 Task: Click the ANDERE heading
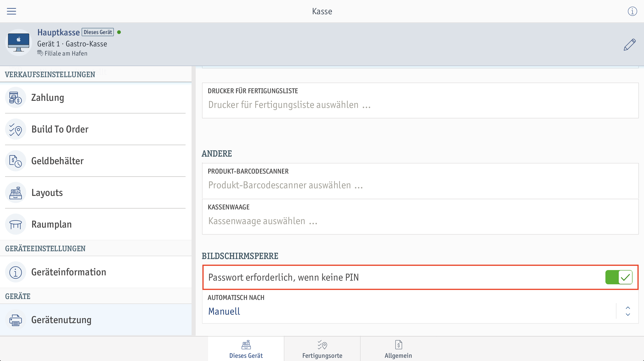pos(217,153)
